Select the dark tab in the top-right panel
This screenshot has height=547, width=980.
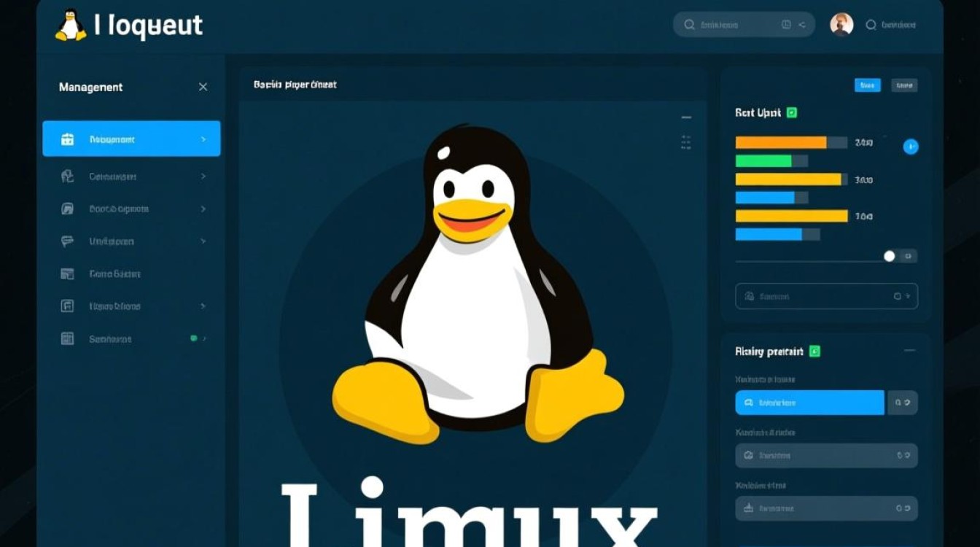903,85
